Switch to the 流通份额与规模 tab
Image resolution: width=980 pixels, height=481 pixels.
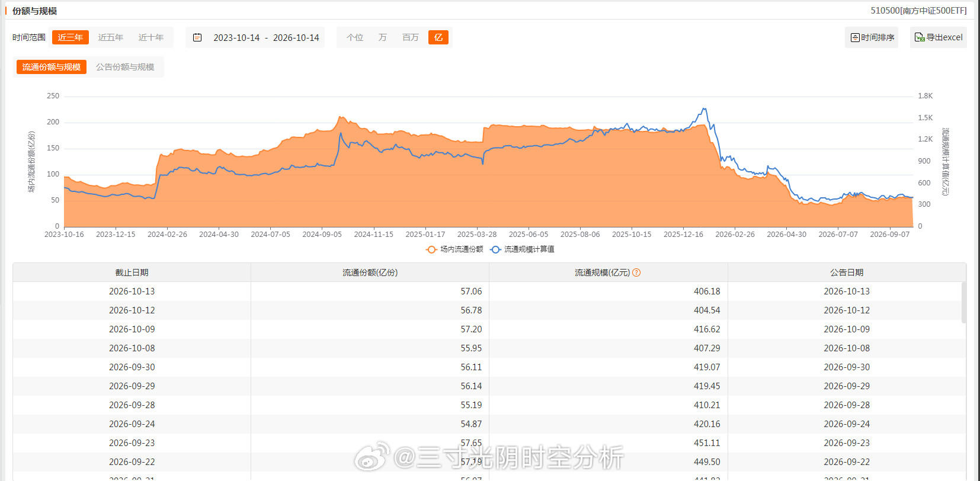52,67
